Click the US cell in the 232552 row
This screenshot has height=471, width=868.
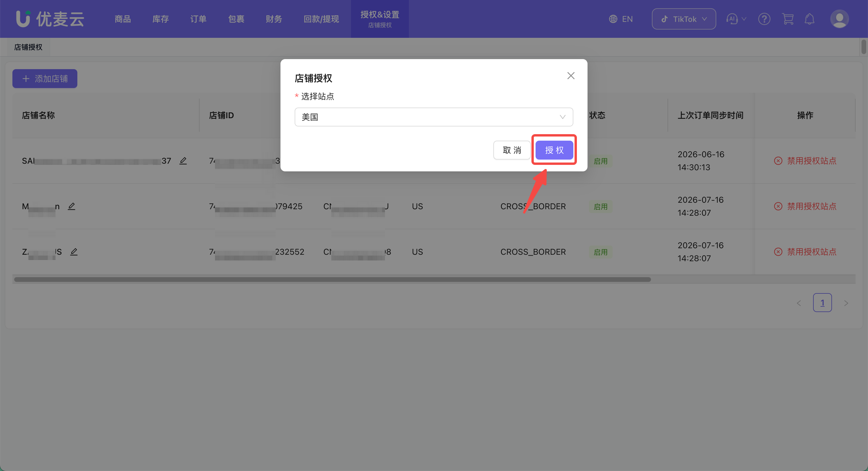coord(417,252)
